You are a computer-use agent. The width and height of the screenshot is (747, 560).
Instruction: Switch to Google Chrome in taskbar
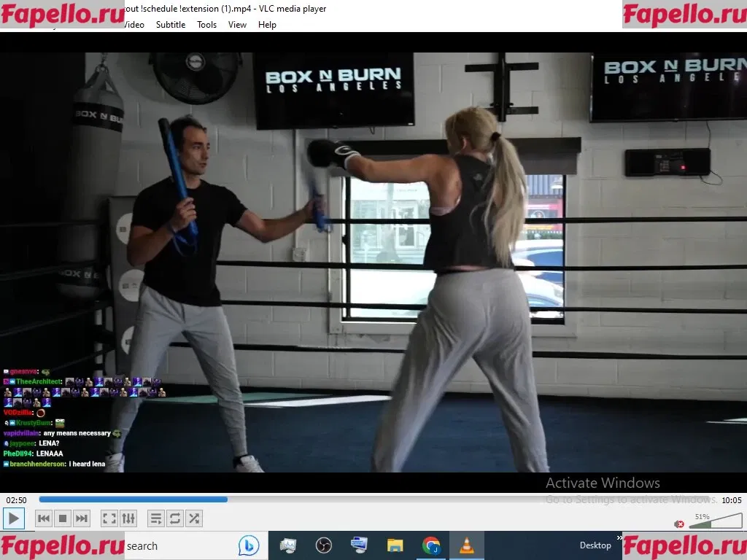(x=431, y=545)
